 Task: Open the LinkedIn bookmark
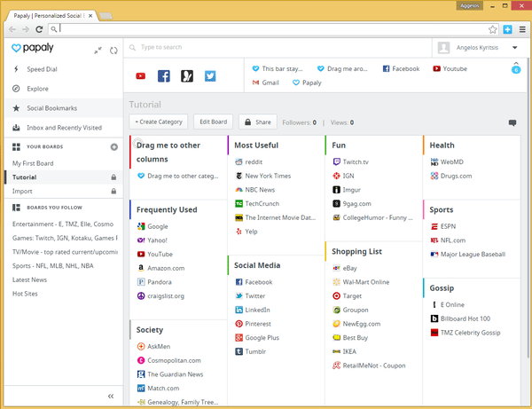click(x=253, y=310)
